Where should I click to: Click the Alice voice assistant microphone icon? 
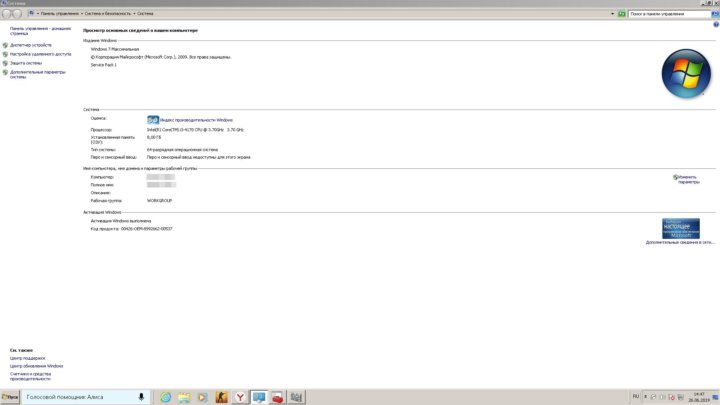point(141,397)
